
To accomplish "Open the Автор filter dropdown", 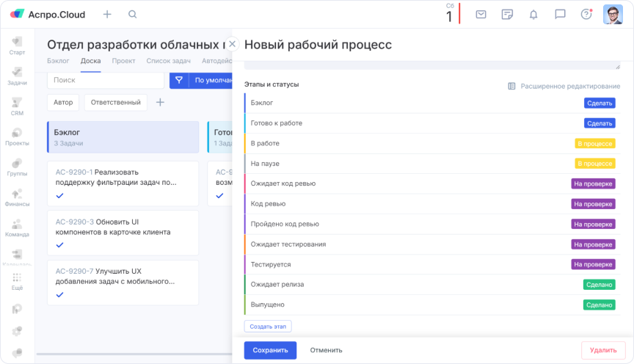I will point(63,102).
